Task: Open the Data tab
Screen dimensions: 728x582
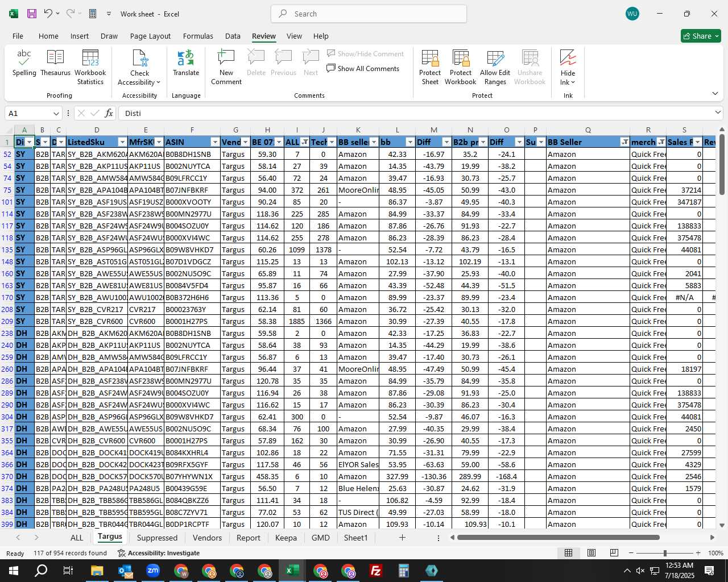Action: pyautogui.click(x=233, y=36)
